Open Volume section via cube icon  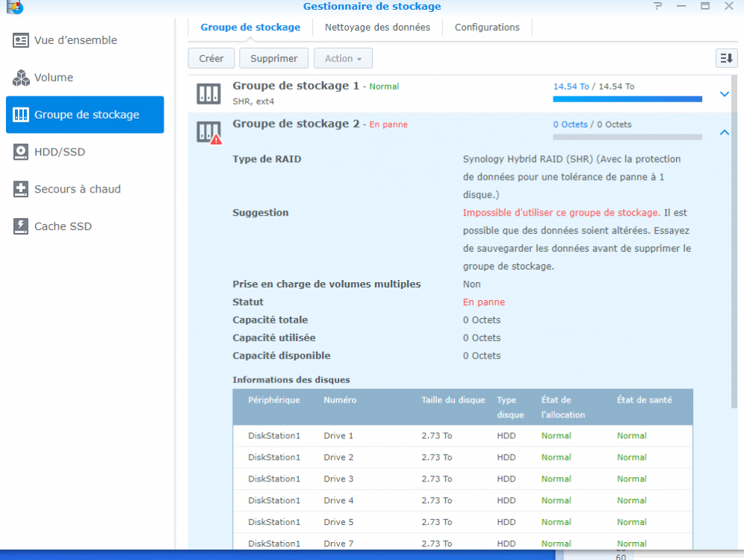tap(21, 78)
